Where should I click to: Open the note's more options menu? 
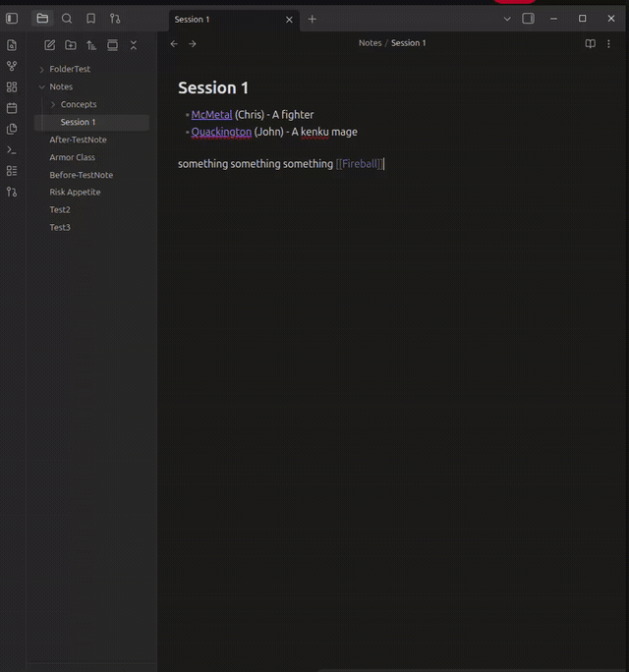pyautogui.click(x=608, y=43)
